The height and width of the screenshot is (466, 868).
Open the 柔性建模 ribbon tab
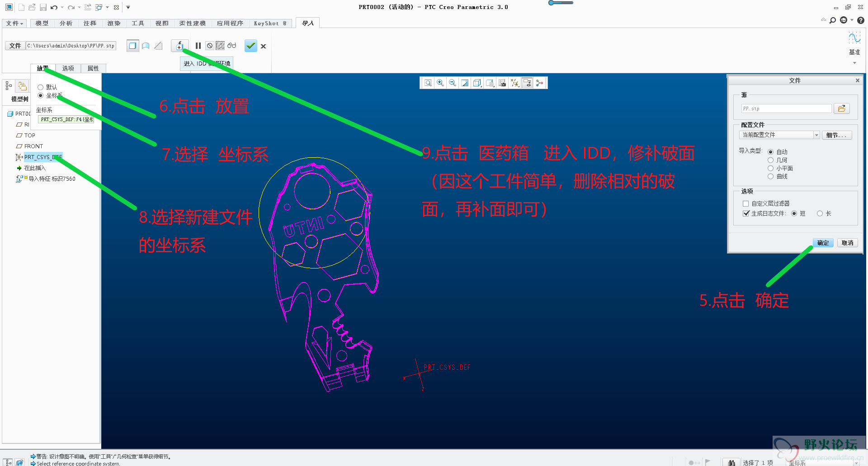192,24
